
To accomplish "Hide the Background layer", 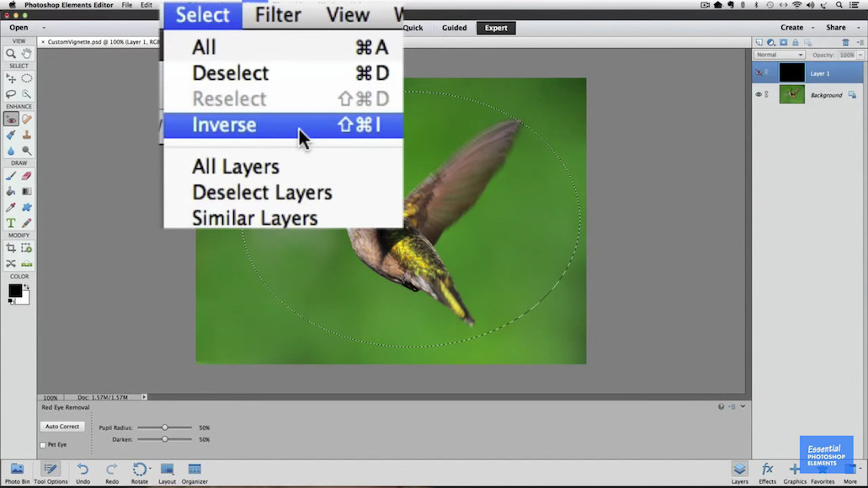I will click(759, 94).
